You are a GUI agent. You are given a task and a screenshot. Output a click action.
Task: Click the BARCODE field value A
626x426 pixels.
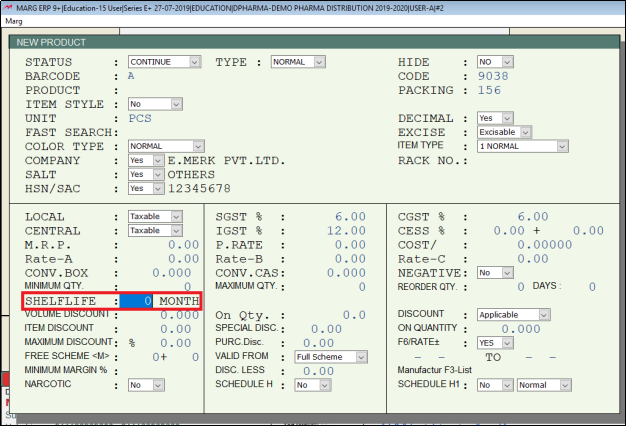[131, 76]
